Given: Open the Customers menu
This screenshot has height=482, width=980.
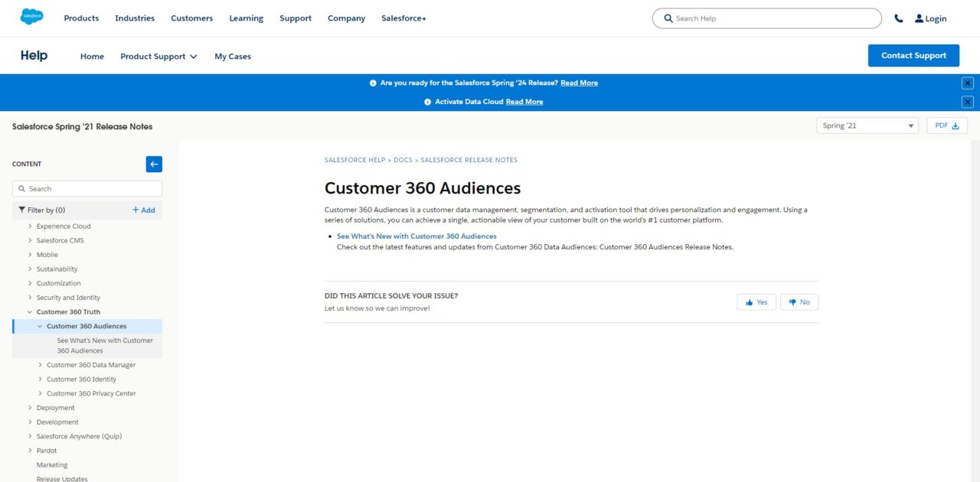Looking at the screenshot, I should point(191,18).
